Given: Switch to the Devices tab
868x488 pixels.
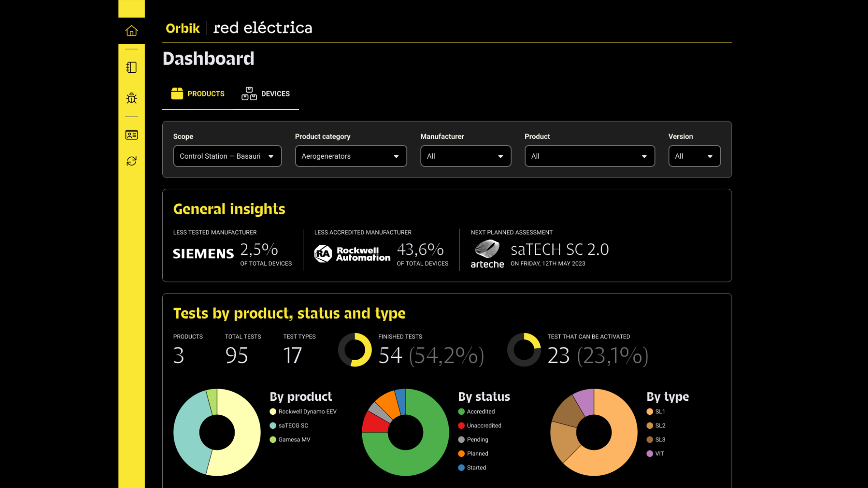Looking at the screenshot, I should pyautogui.click(x=266, y=94).
